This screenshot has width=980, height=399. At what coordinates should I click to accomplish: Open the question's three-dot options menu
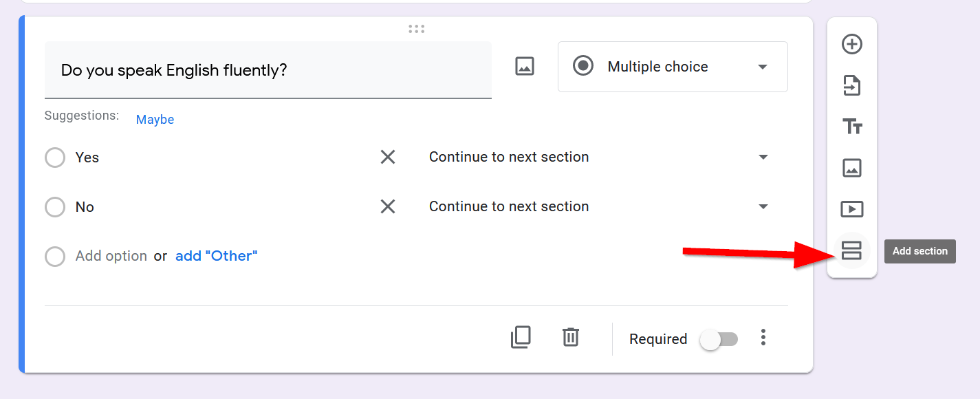[x=763, y=338]
